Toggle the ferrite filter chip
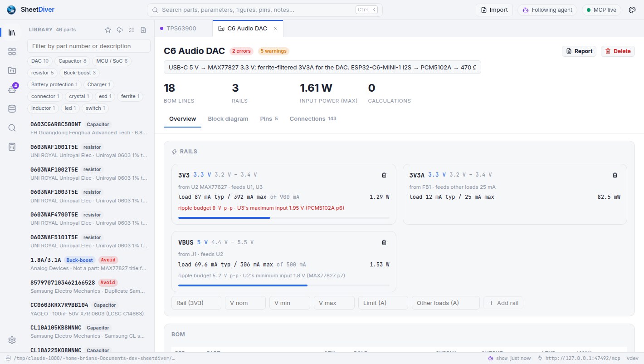 click(x=131, y=96)
